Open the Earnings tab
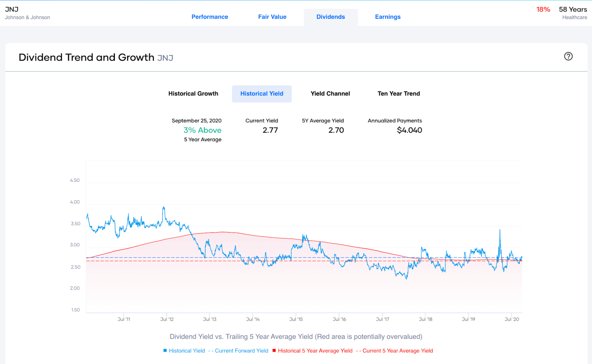 point(387,17)
